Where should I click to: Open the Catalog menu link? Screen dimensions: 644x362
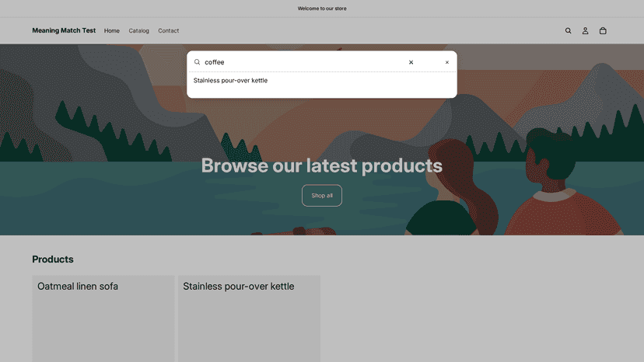click(x=138, y=31)
